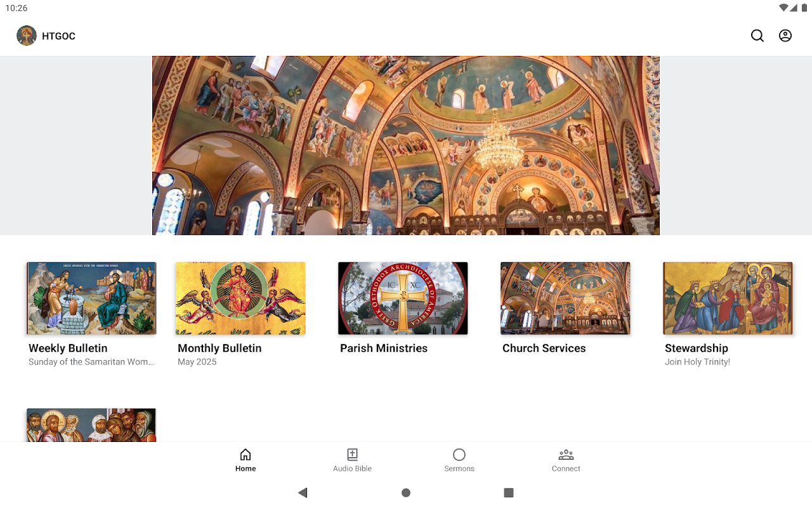Switch to the Home tab label
This screenshot has height=508, width=812.
point(246,469)
